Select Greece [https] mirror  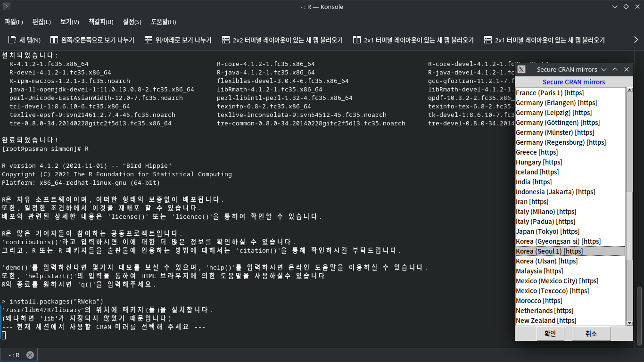pos(570,152)
